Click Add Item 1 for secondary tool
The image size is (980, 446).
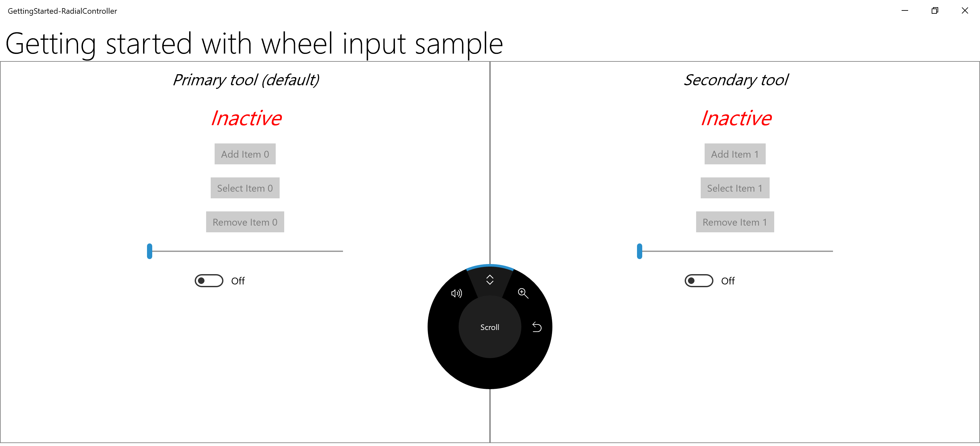[x=735, y=154]
